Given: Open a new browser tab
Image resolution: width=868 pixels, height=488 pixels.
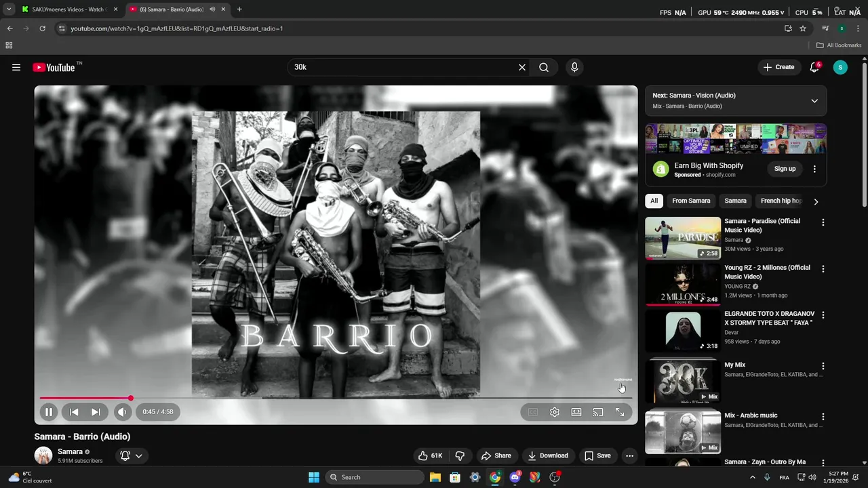Looking at the screenshot, I should [239, 9].
